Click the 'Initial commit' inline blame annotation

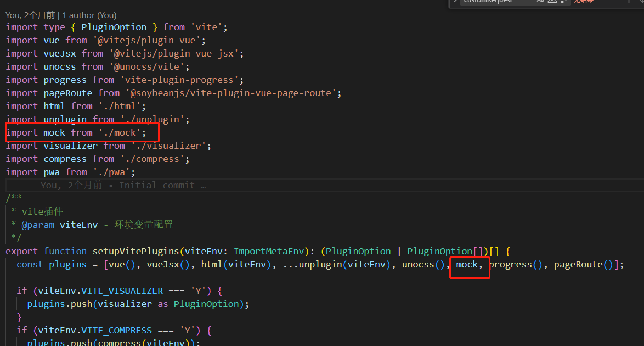coord(156,185)
